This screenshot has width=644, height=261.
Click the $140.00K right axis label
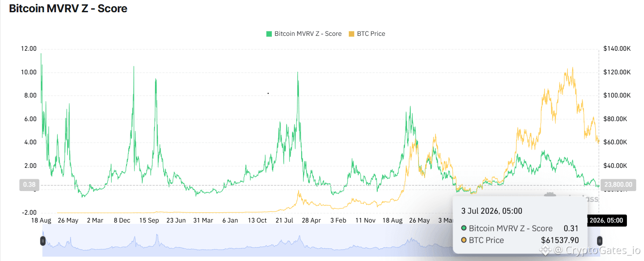[x=616, y=49]
